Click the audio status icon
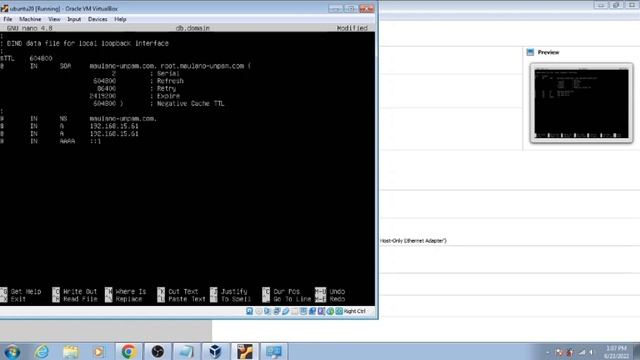The image size is (640, 360). [x=267, y=311]
